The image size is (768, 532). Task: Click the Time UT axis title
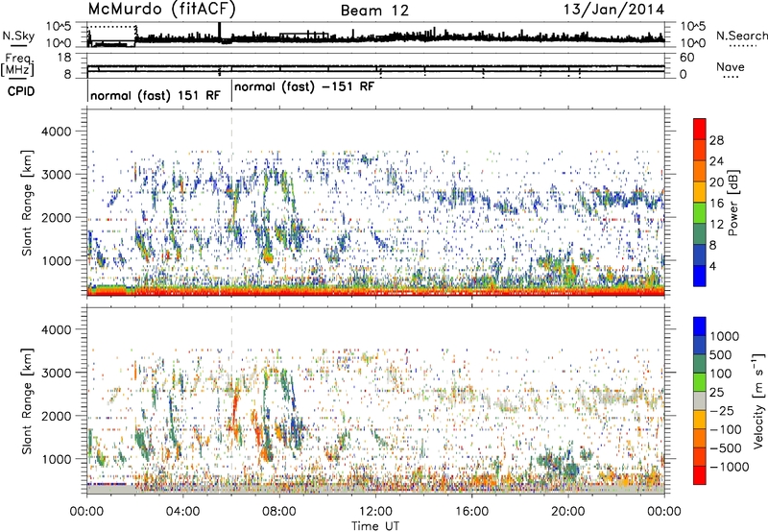click(375, 526)
